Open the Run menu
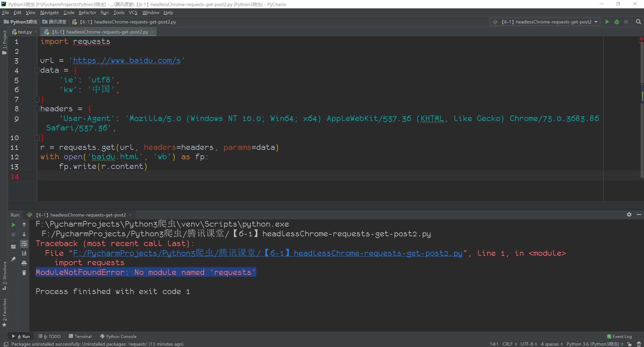This screenshot has width=644, height=347. (x=105, y=12)
